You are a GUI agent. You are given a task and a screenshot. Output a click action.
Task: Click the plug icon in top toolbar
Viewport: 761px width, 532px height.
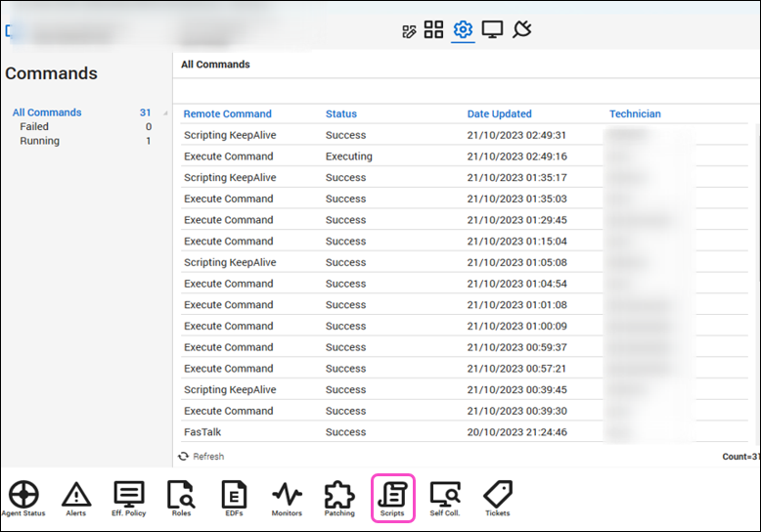pyautogui.click(x=521, y=30)
